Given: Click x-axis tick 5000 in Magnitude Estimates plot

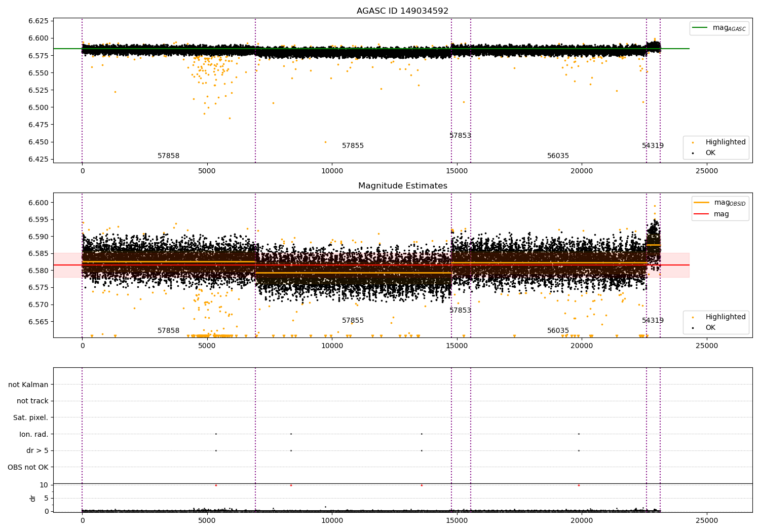Looking at the screenshot, I should (x=207, y=346).
